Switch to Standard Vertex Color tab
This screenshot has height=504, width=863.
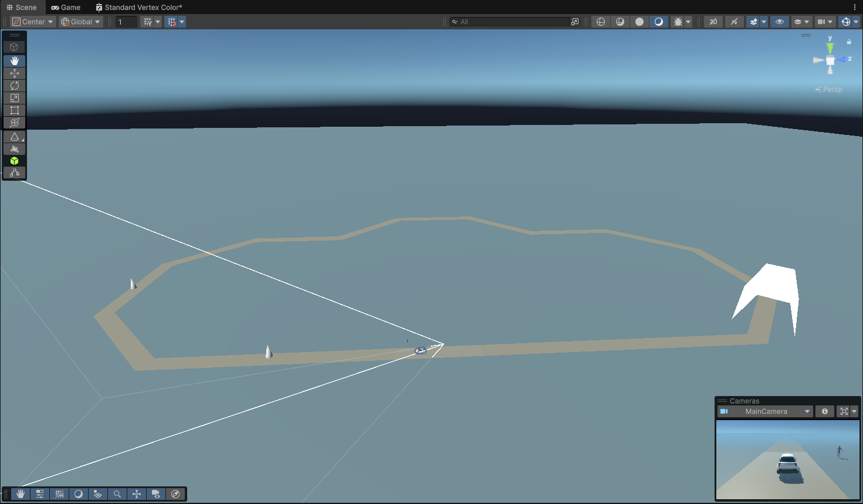tap(139, 7)
